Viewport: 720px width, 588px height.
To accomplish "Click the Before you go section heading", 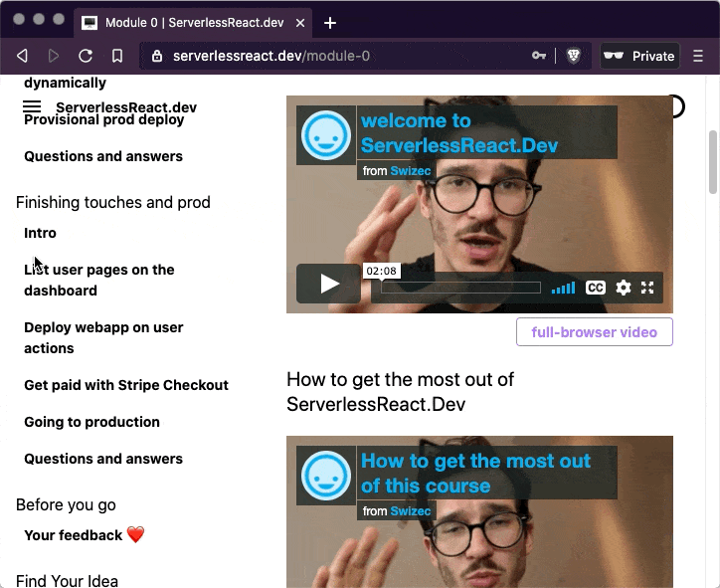I will click(x=66, y=504).
